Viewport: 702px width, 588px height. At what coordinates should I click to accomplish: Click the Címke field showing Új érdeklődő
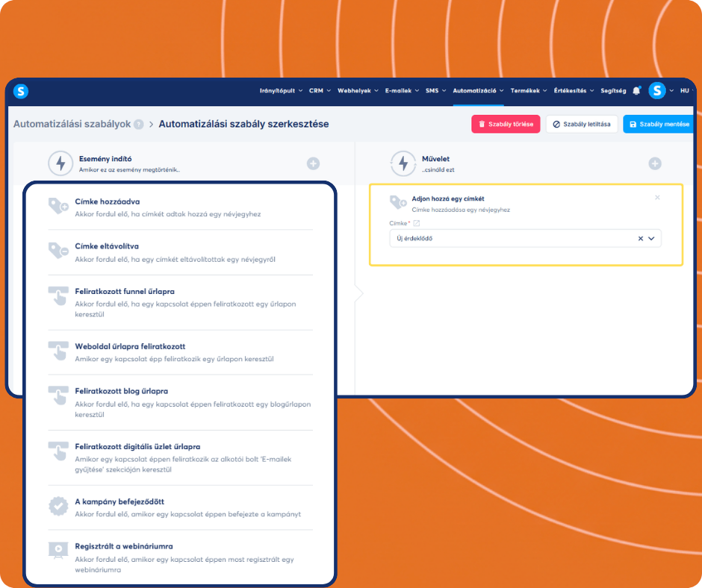525,239
